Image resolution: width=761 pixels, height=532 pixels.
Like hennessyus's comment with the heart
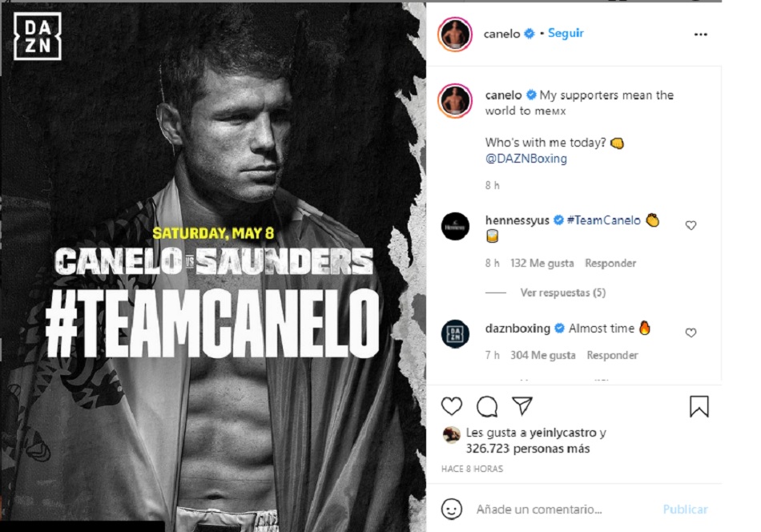pyautogui.click(x=691, y=225)
